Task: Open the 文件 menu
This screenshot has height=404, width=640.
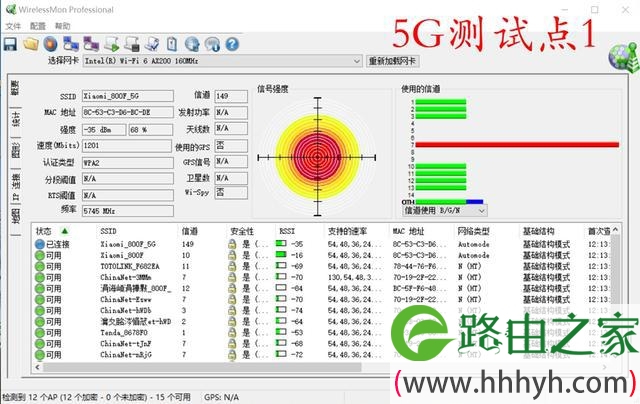Action: point(13,26)
